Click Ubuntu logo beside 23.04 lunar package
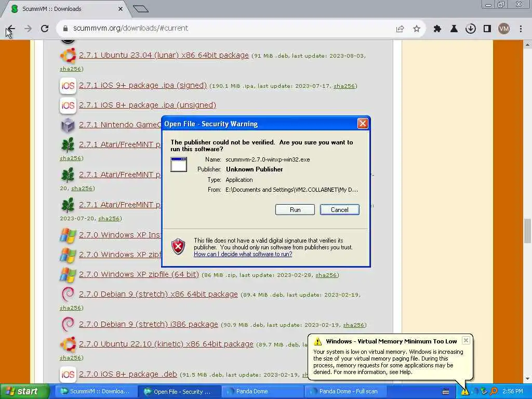 point(68,55)
